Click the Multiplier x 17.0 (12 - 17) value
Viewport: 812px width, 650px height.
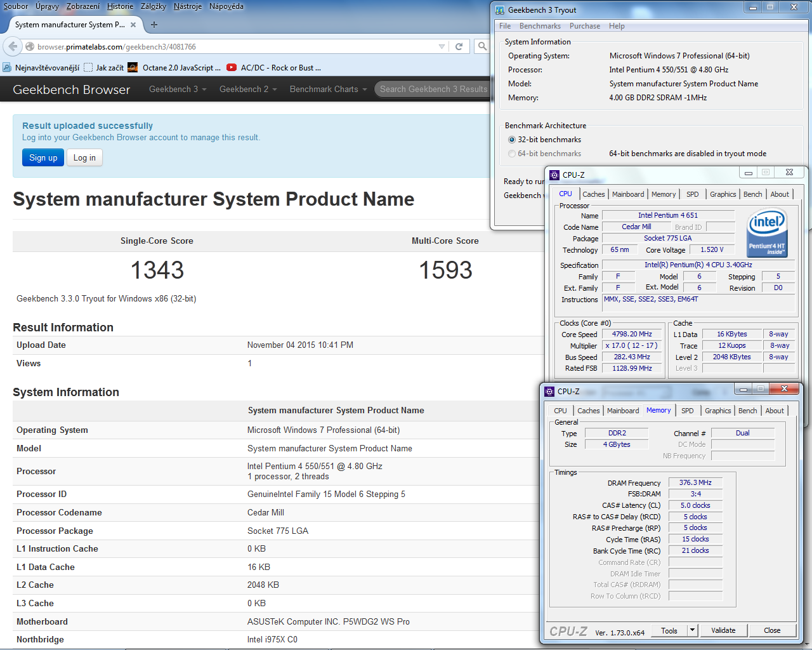tap(632, 345)
